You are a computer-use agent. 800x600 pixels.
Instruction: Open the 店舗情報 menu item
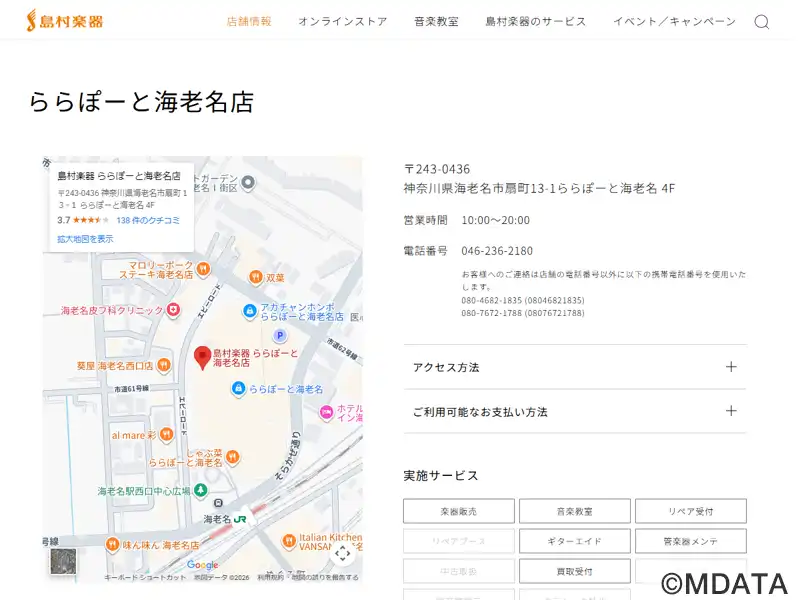[x=249, y=21]
